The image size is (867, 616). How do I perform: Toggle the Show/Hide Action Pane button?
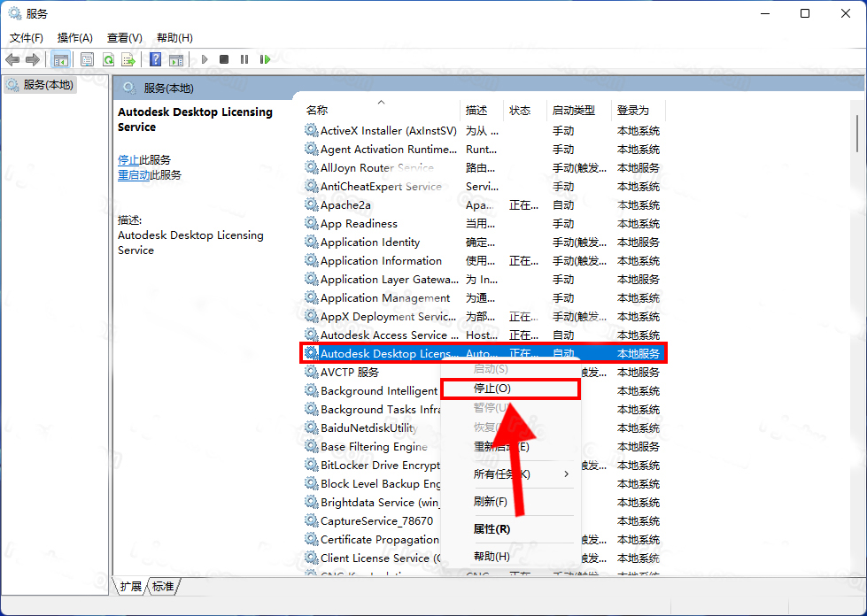(176, 59)
